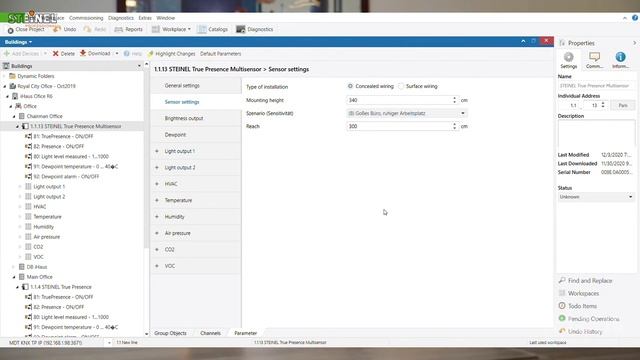Switch to the Group Objects tab

click(170, 333)
